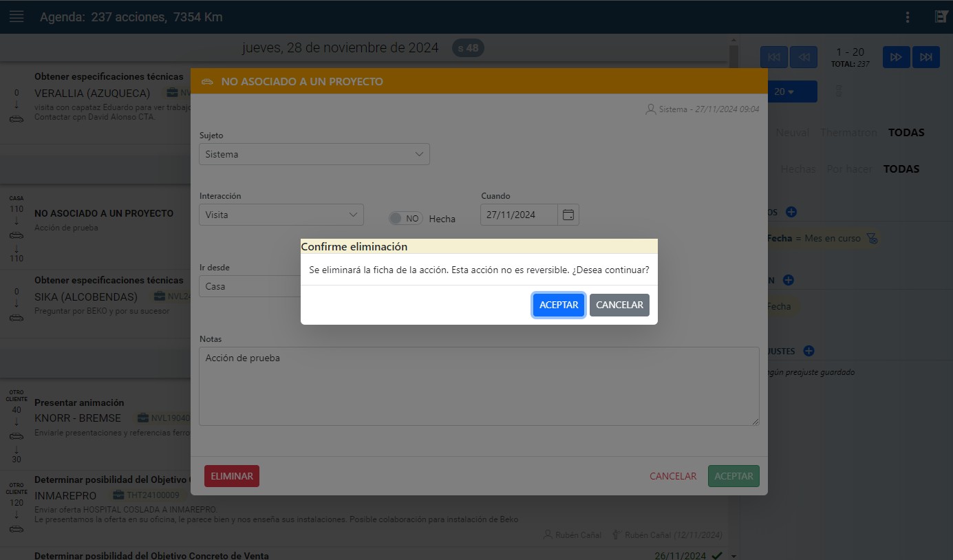
Task: Go to the last page of results
Action: click(x=926, y=57)
